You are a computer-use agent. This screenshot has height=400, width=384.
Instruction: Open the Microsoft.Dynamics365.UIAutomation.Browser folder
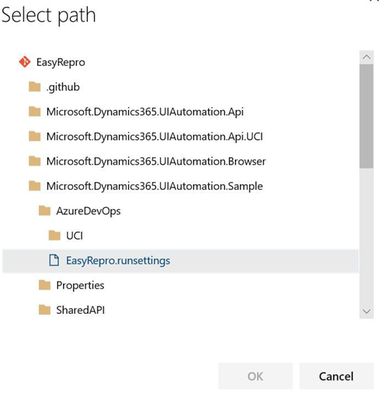(x=156, y=161)
